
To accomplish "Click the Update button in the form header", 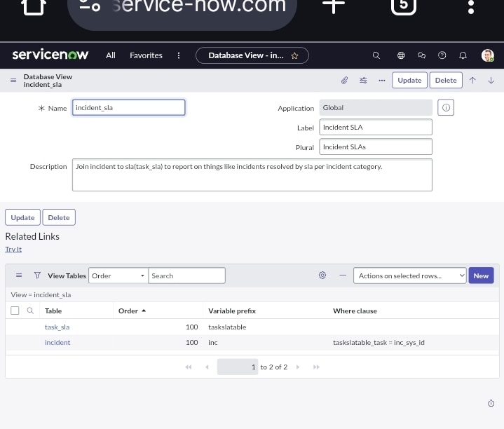I will click(409, 80).
